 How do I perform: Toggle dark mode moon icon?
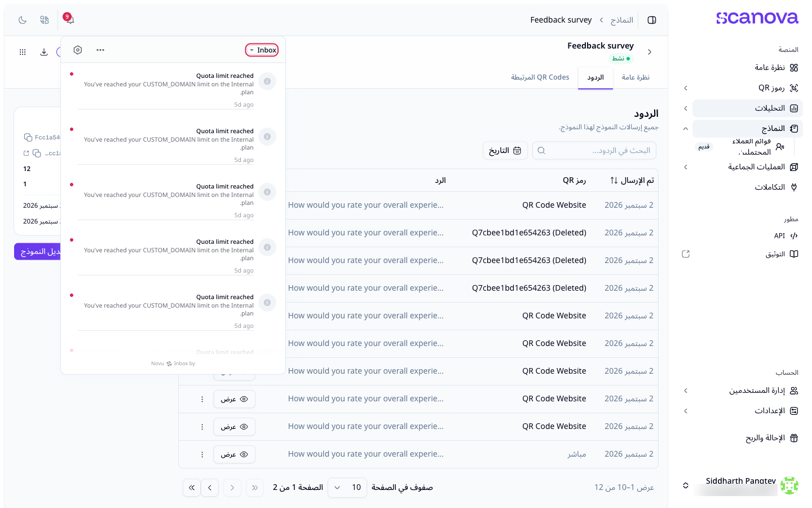pyautogui.click(x=23, y=20)
